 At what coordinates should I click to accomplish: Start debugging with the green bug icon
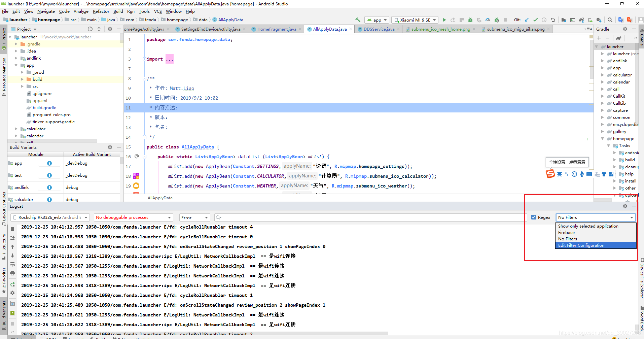[x=470, y=20]
